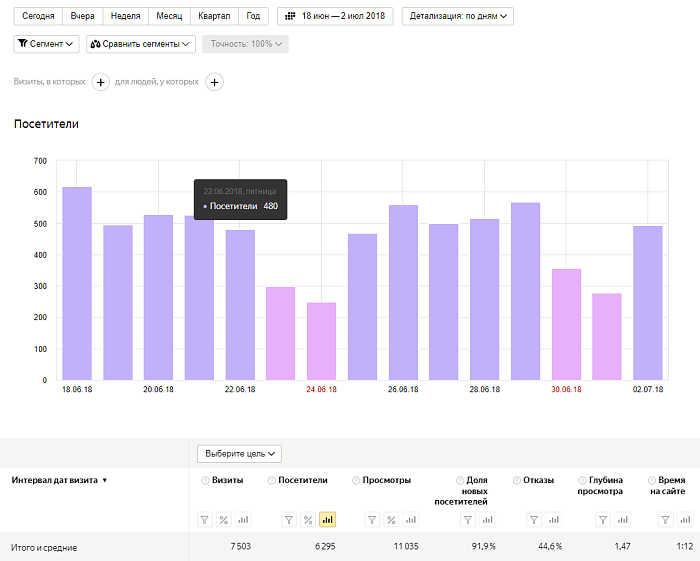The image size is (700, 561).
Task: Click the 44,6% bounce value
Action: (550, 546)
